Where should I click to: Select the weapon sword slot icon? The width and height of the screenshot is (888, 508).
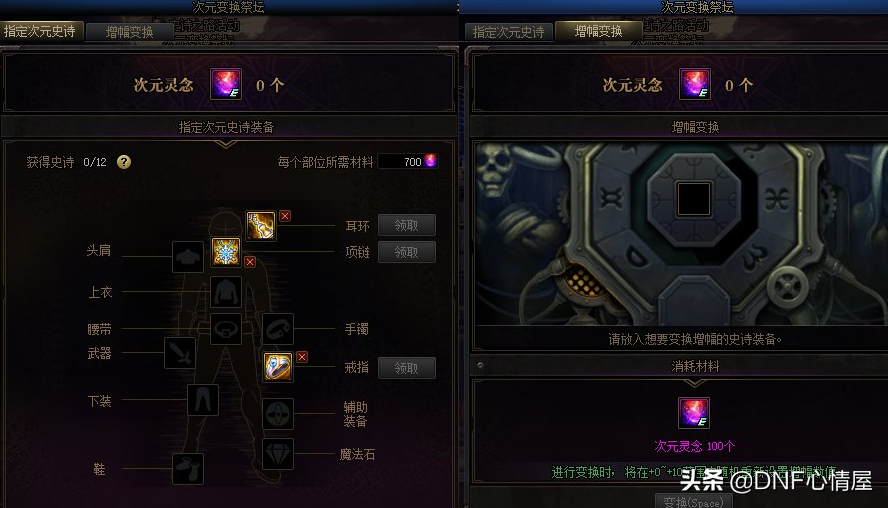(x=180, y=353)
